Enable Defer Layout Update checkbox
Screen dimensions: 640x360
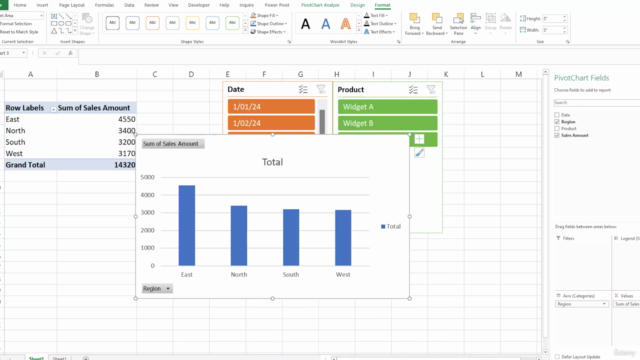[x=557, y=357]
